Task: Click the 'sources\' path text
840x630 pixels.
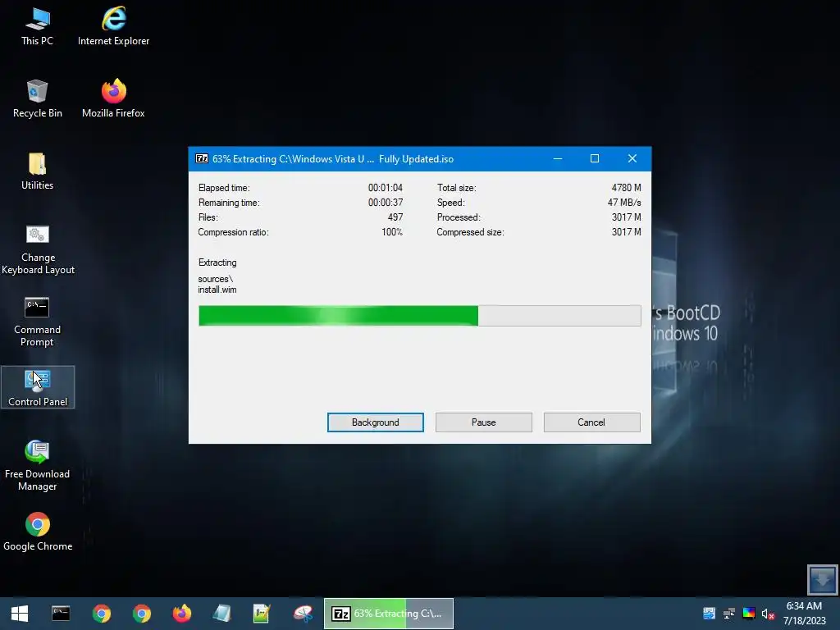Action: (216, 279)
